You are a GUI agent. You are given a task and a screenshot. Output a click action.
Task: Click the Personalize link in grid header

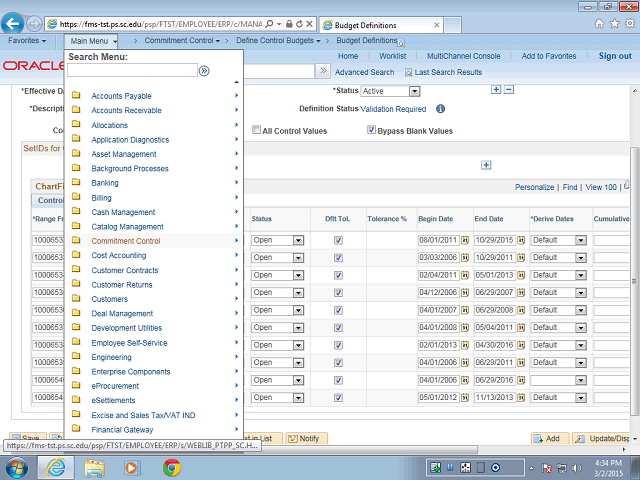pos(534,187)
